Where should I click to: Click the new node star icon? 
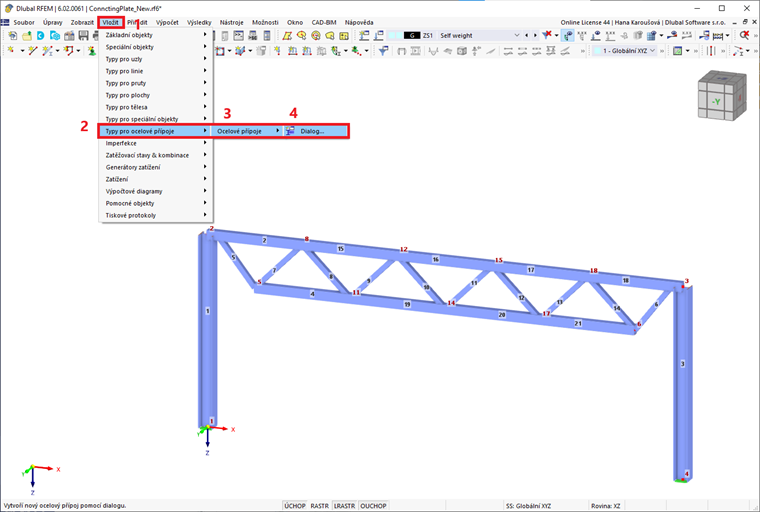(12, 50)
